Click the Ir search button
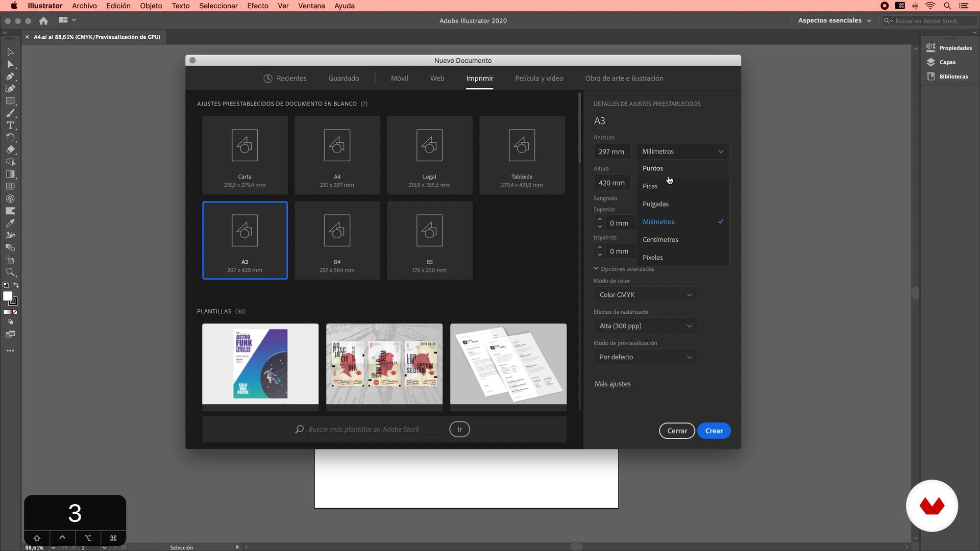The width and height of the screenshot is (980, 551). (x=459, y=430)
